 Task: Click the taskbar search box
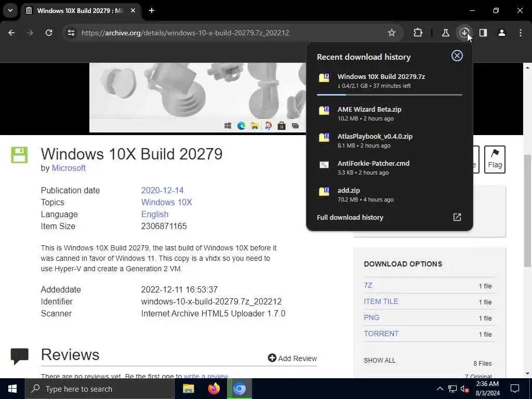pyautogui.click(x=100, y=389)
